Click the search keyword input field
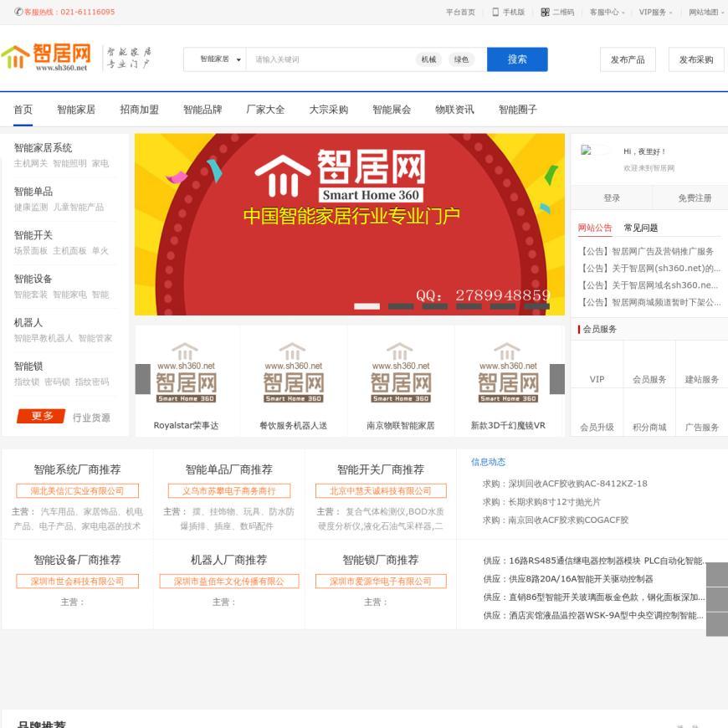 click(330, 59)
